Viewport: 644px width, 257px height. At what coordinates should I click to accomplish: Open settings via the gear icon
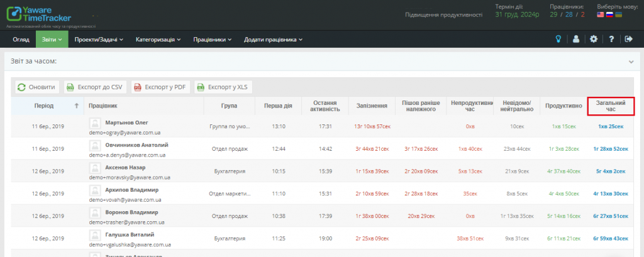coord(594,39)
